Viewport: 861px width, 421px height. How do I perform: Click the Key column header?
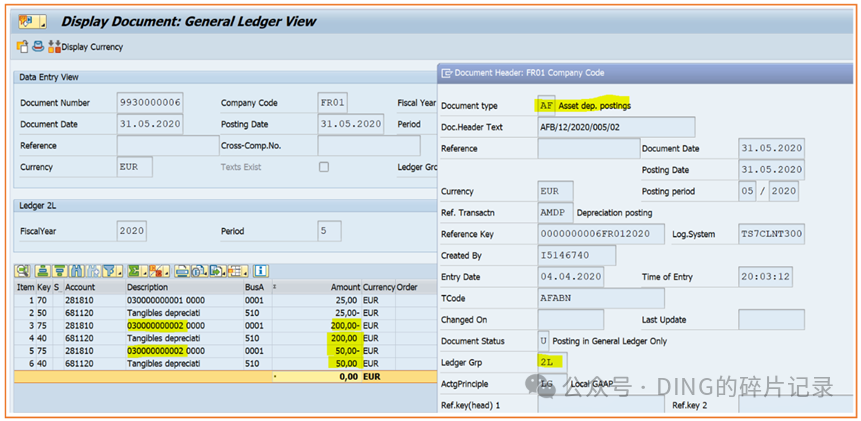(43, 287)
